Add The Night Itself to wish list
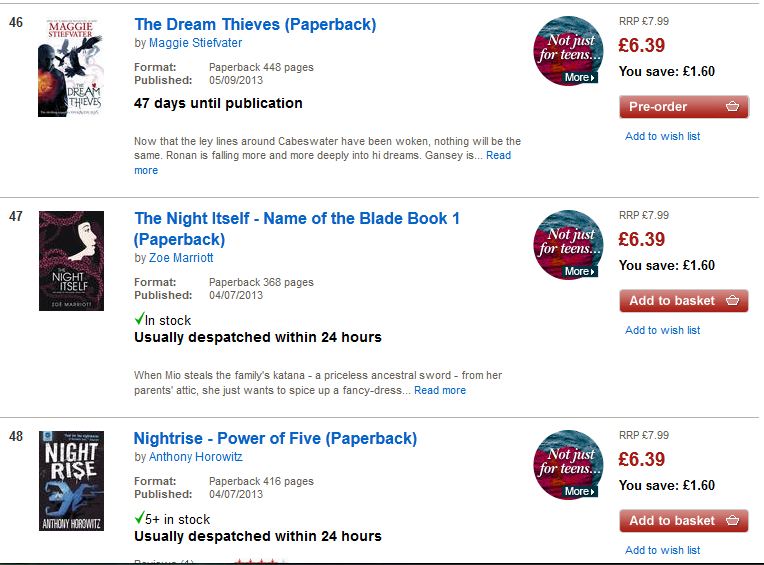Viewport: 764px width, 565px height. [662, 330]
